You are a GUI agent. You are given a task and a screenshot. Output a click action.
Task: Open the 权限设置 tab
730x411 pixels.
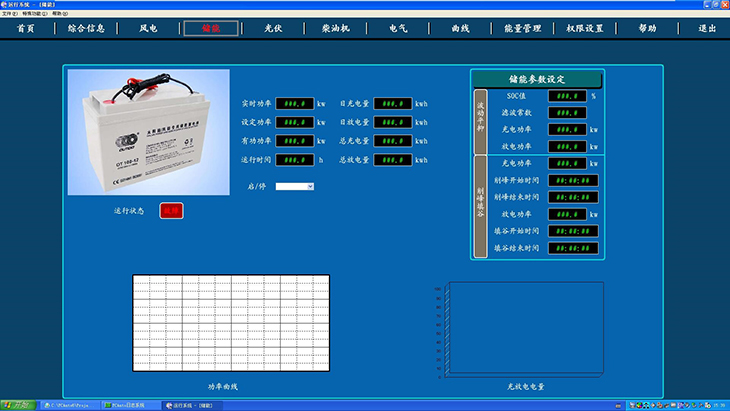tap(586, 29)
